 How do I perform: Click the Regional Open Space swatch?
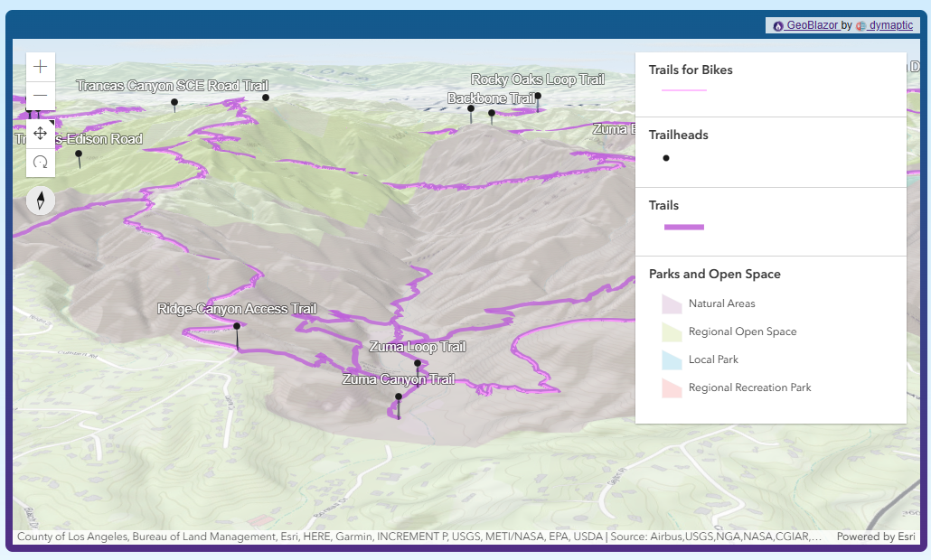click(x=672, y=331)
